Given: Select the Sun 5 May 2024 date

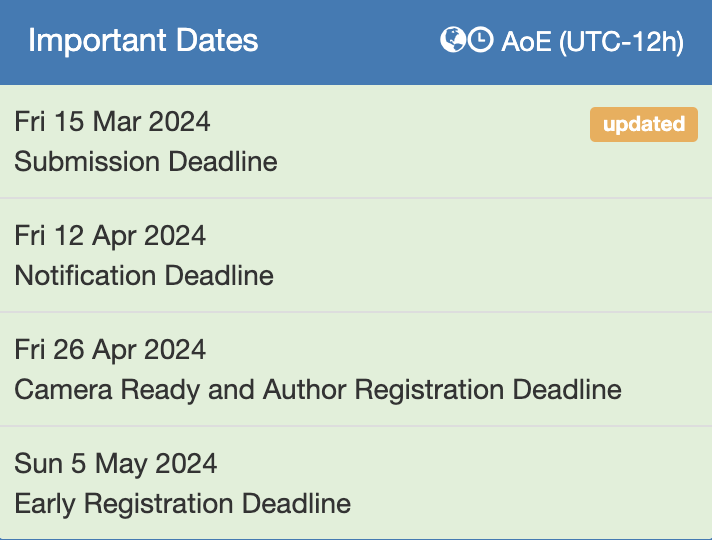Looking at the screenshot, I should 115,464.
